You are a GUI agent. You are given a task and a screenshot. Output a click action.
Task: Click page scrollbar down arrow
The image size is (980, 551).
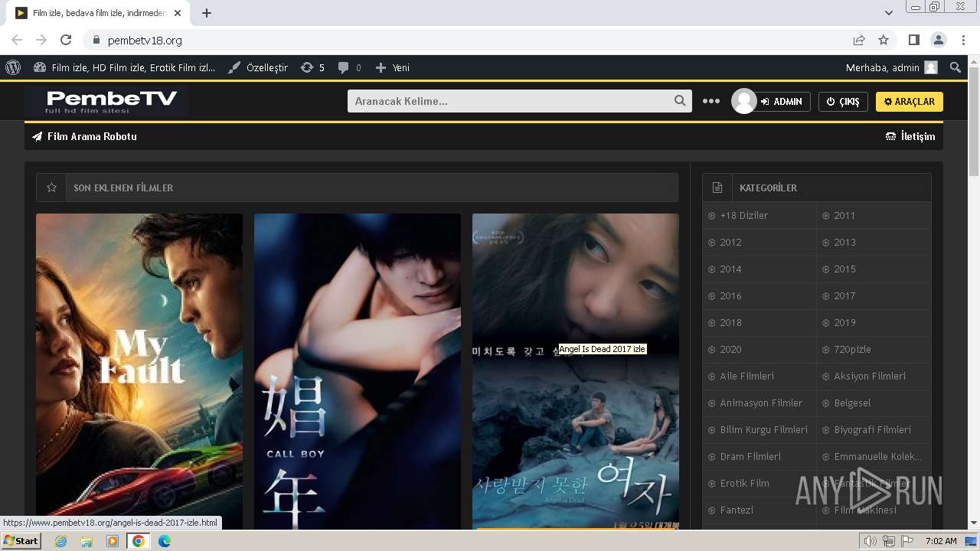pos(974,523)
